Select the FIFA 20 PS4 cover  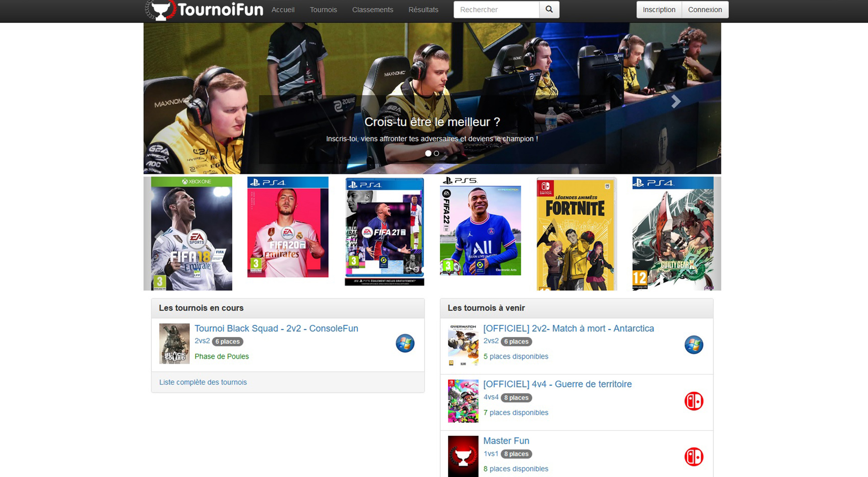point(288,227)
